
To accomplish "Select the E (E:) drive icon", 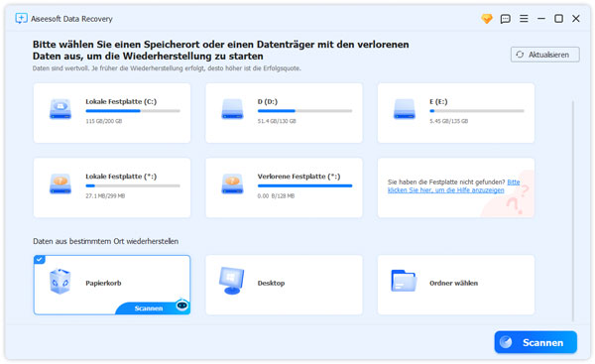I will pos(405,109).
